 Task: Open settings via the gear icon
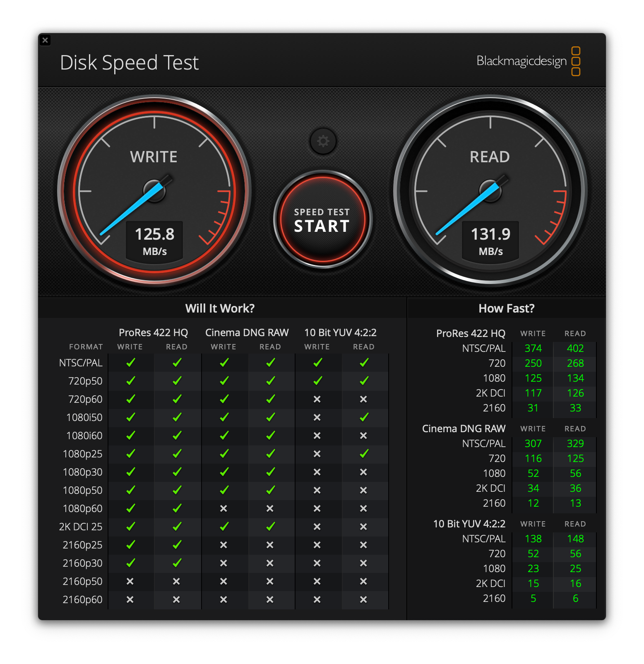(323, 141)
